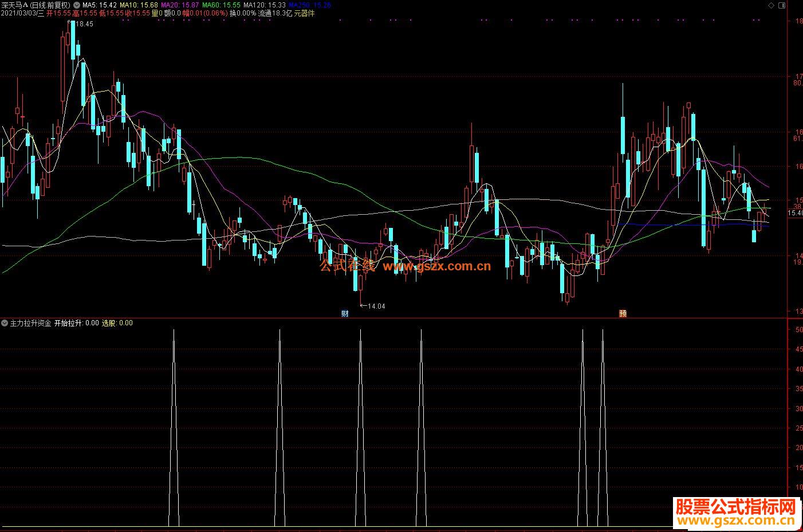803x532 pixels.
Task: Click the 流通18.3亿 value
Action: (275, 13)
